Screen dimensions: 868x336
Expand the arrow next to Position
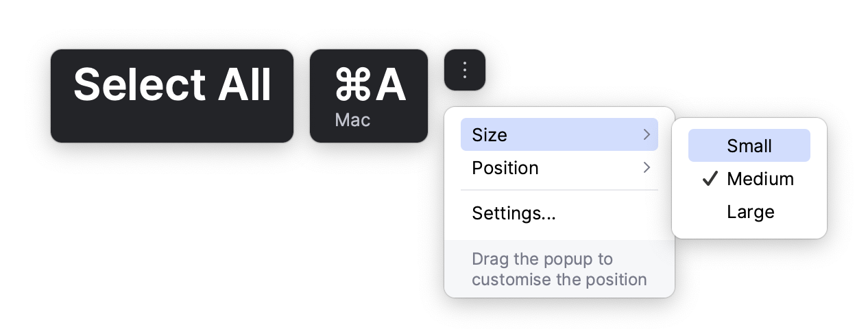(x=647, y=168)
